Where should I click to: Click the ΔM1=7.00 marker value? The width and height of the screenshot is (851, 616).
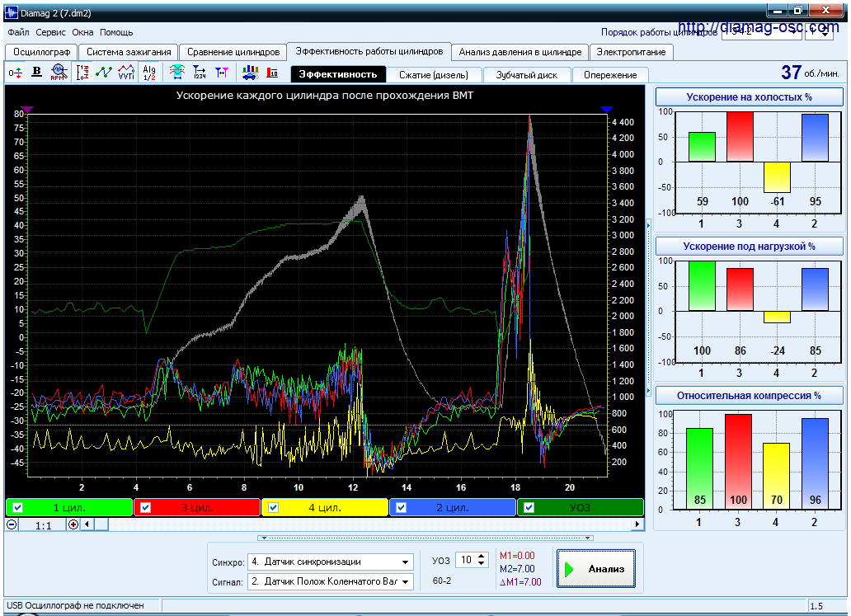pos(520,582)
